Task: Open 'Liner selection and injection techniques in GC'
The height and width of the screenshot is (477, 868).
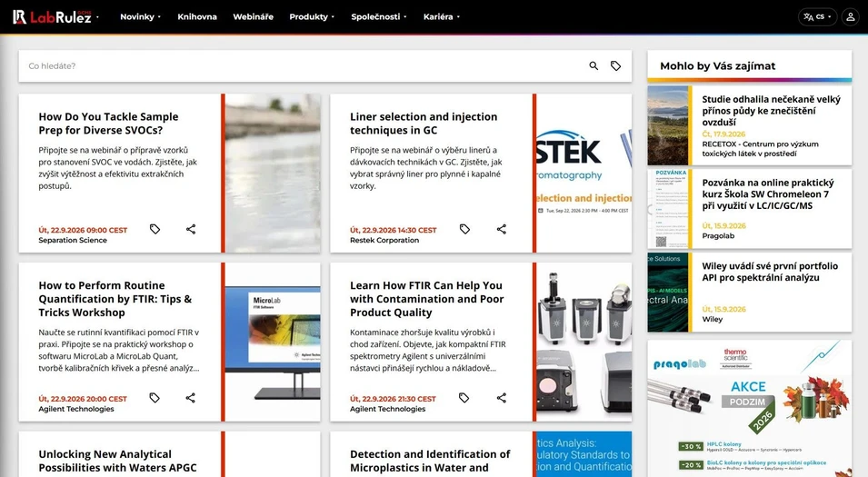Action: click(424, 124)
